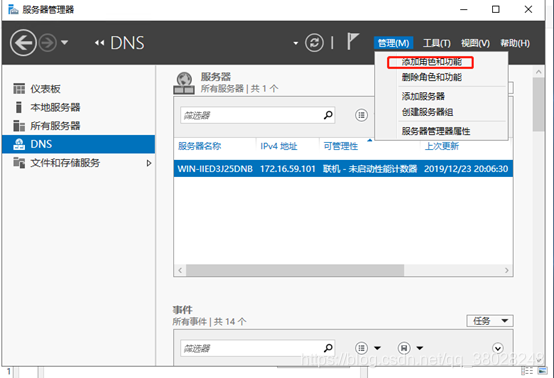Select 删除角色和功能 menu entry
Image resolution: width=554 pixels, height=378 pixels.
[431, 77]
